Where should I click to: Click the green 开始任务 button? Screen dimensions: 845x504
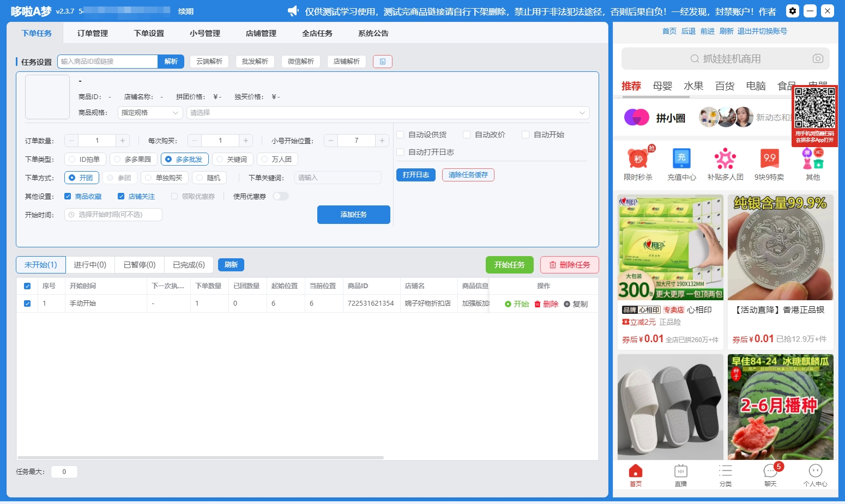(509, 265)
